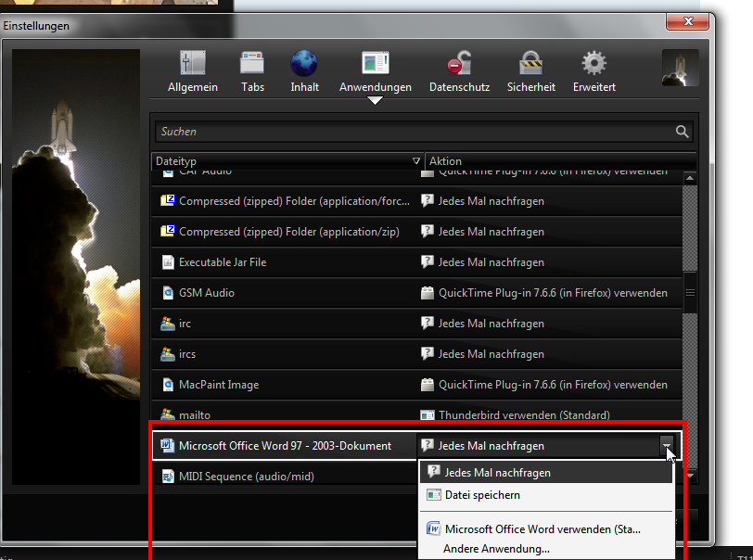This screenshot has height=560, width=753.
Task: Click the scrollbar thumb of the file type list
Action: [690, 292]
